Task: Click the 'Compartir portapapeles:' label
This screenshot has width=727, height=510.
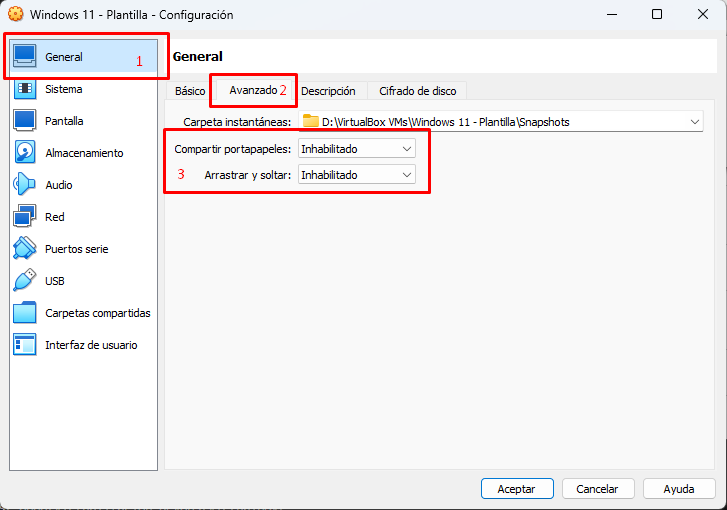Action: point(233,149)
